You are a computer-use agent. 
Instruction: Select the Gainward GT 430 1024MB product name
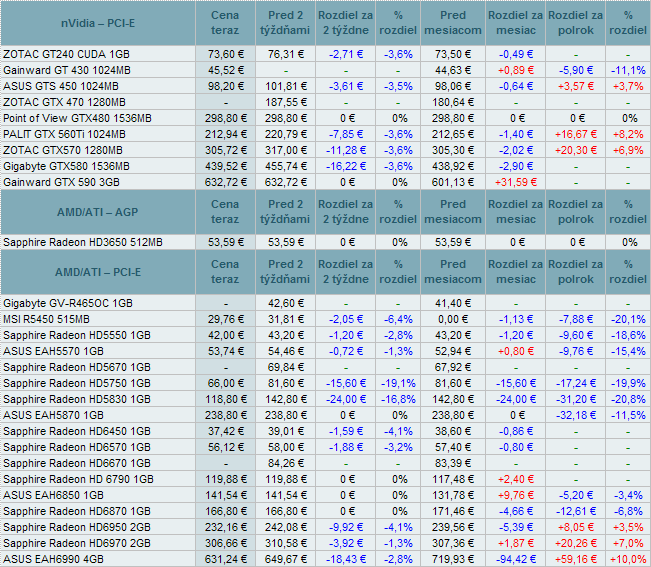[67, 70]
